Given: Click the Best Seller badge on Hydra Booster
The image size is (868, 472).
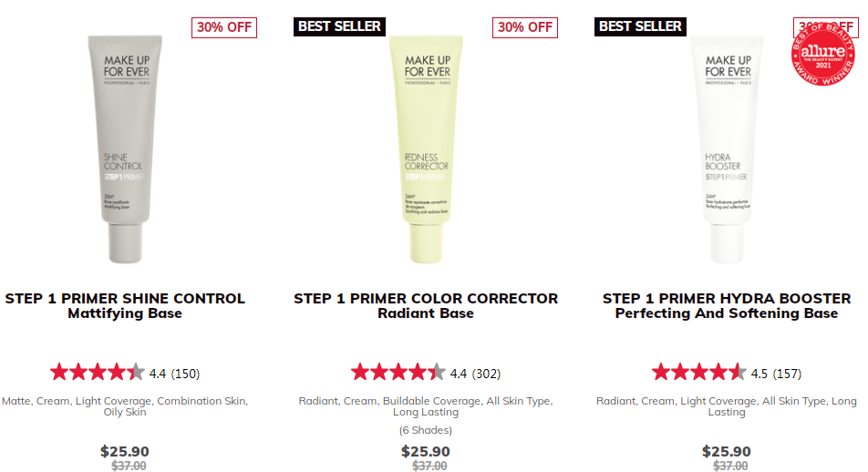Looking at the screenshot, I should pos(640,26).
